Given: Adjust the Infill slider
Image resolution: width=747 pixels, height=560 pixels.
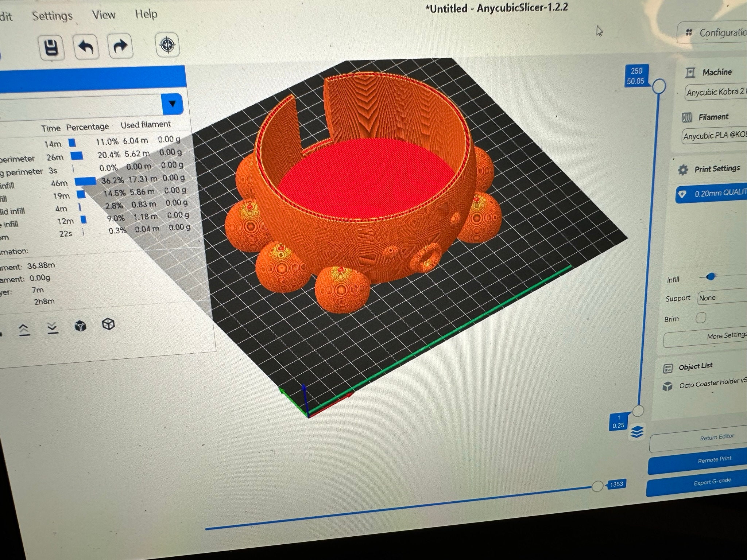Looking at the screenshot, I should (x=712, y=277).
